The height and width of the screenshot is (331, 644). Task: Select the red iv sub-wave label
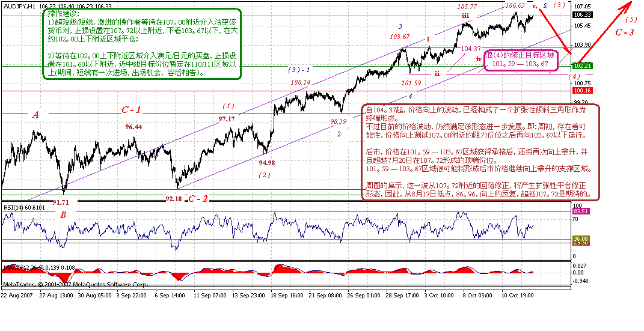coord(479,59)
